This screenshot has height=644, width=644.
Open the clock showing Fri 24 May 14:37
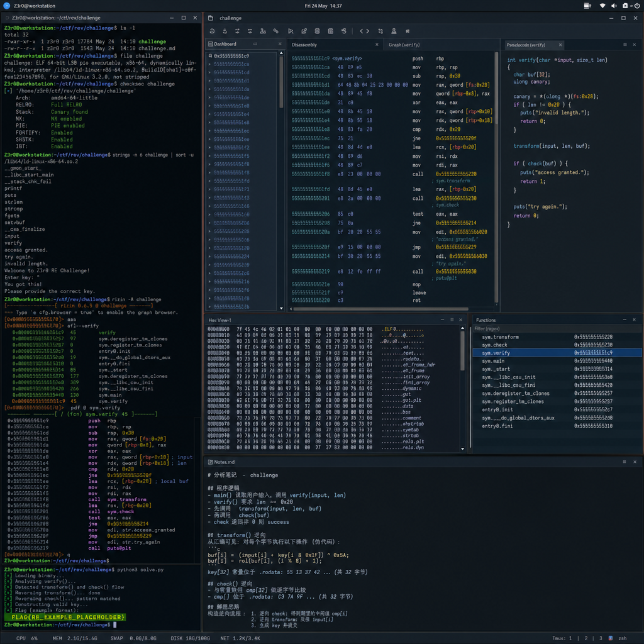(x=323, y=6)
